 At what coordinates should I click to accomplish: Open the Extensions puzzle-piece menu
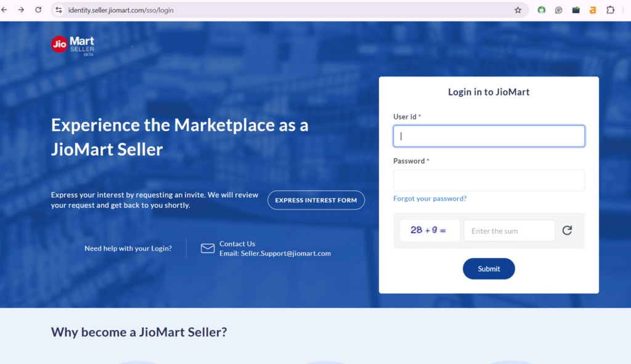611,10
